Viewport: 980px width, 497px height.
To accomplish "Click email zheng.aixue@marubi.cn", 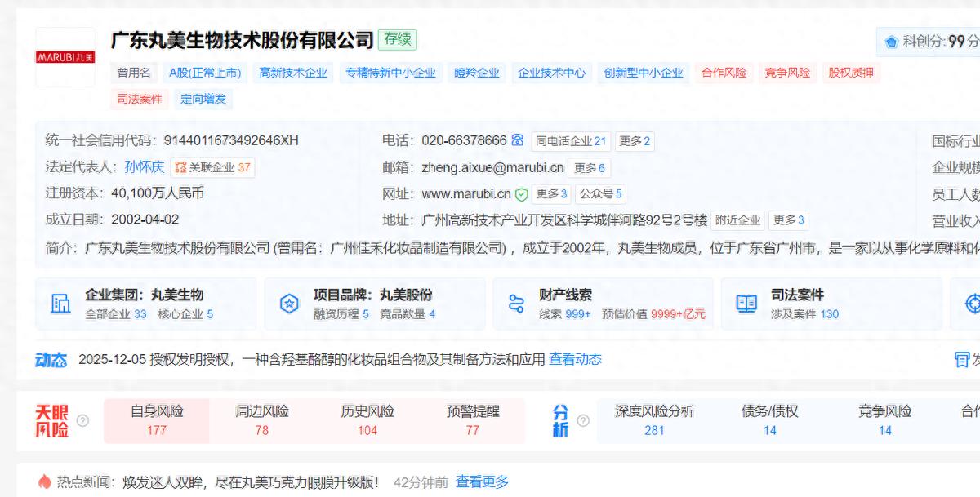I will click(x=492, y=168).
